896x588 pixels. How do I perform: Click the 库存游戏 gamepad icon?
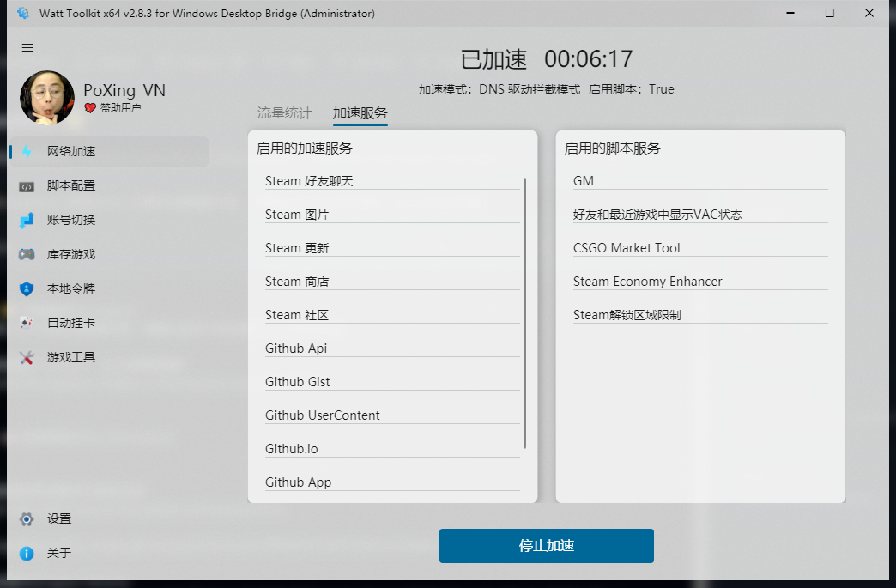pos(27,254)
